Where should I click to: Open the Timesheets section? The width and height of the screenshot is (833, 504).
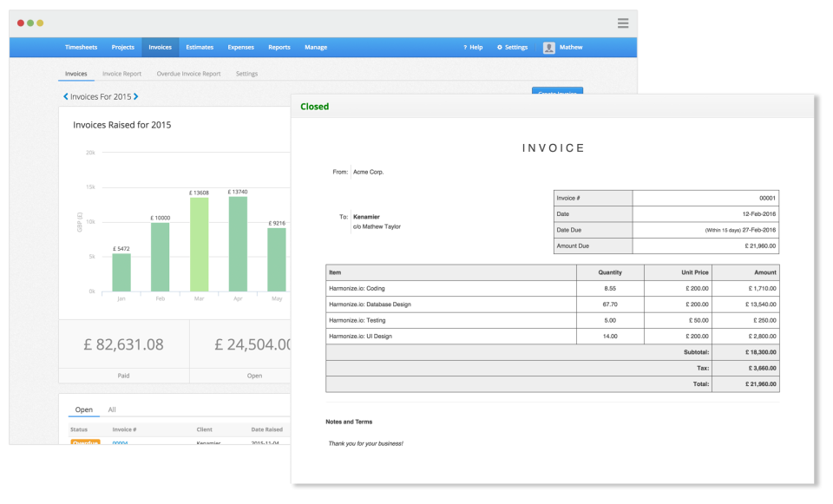tap(81, 47)
